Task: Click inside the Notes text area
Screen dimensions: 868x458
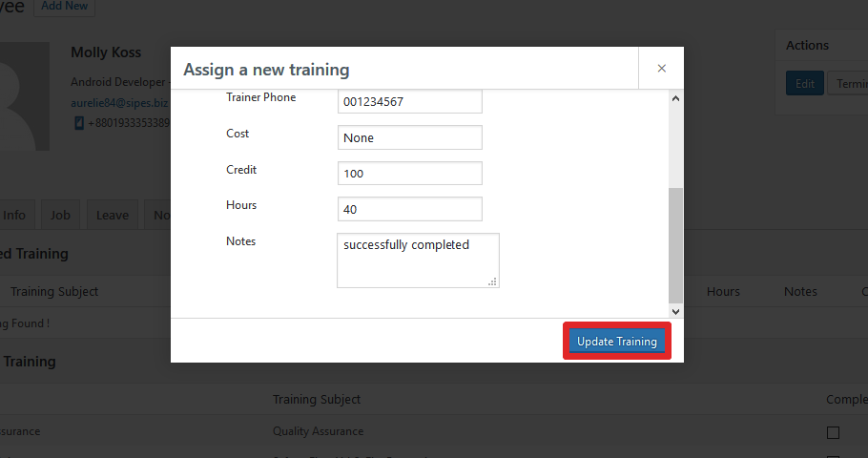Action: point(415,259)
